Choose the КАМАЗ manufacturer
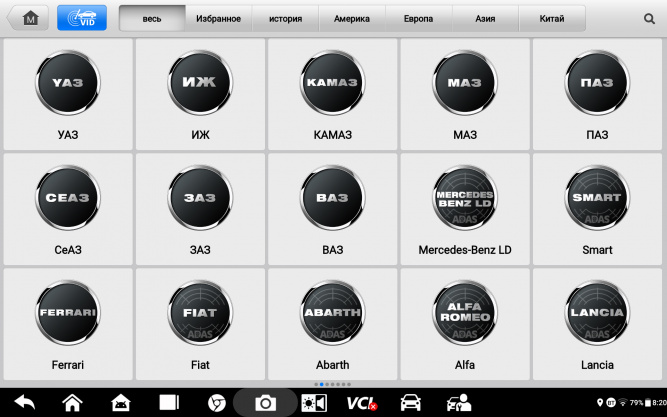 (x=332, y=94)
